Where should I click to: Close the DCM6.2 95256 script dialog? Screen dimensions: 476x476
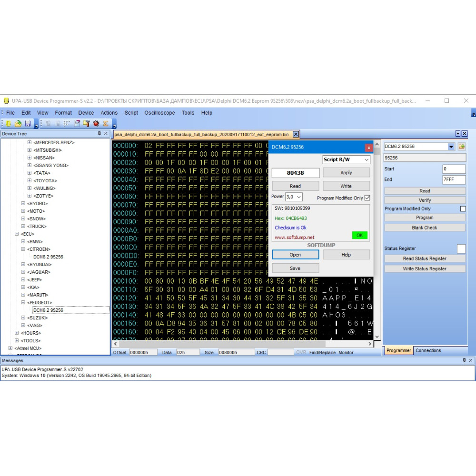368,148
